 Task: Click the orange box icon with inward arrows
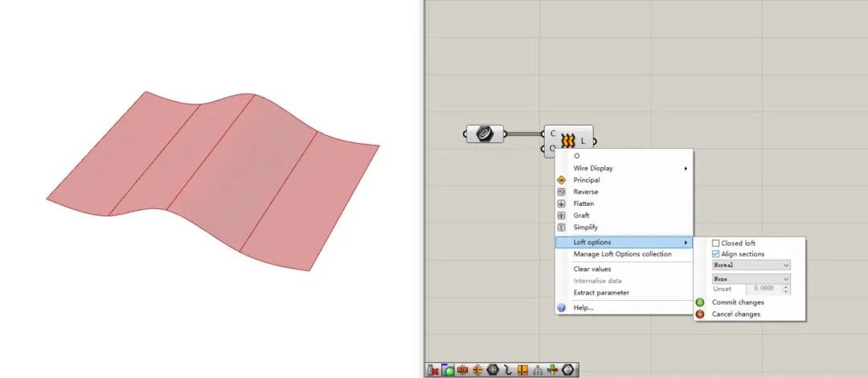coord(477,370)
